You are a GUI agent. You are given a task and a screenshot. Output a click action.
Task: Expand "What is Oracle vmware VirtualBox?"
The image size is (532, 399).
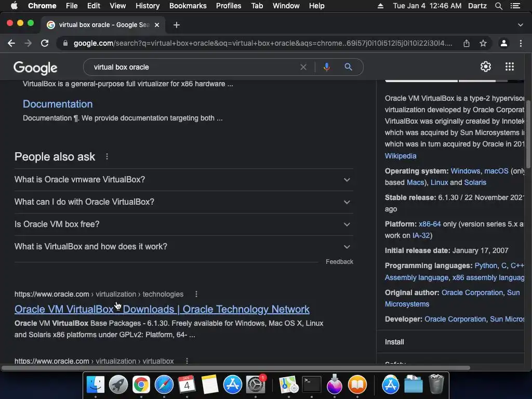coord(183,179)
